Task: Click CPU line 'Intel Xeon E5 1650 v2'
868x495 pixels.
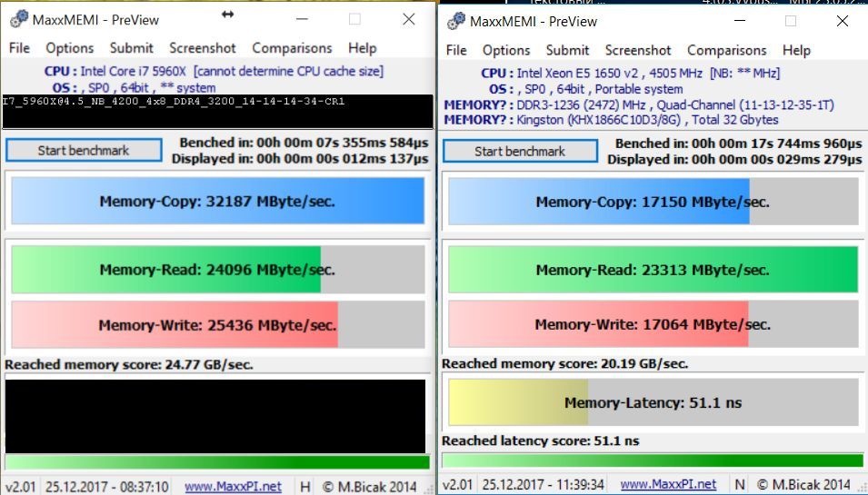Action: 631,73
